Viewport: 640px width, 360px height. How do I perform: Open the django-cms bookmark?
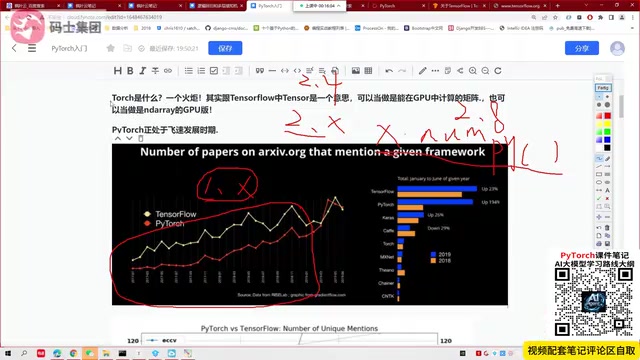pyautogui.click(x=227, y=28)
